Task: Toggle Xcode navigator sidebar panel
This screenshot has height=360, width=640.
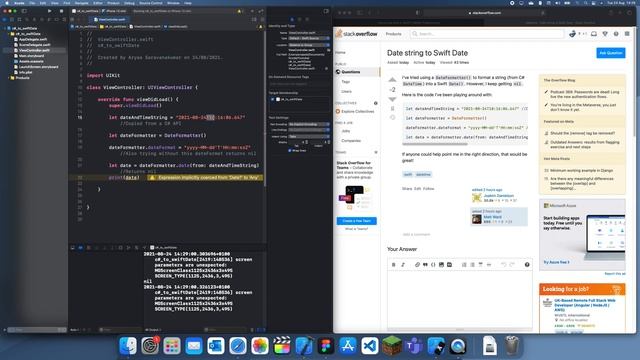Action: click(x=24, y=11)
